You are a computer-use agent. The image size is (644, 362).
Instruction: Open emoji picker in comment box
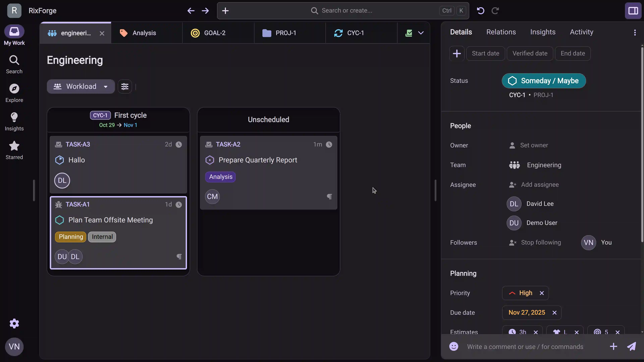coord(453,347)
